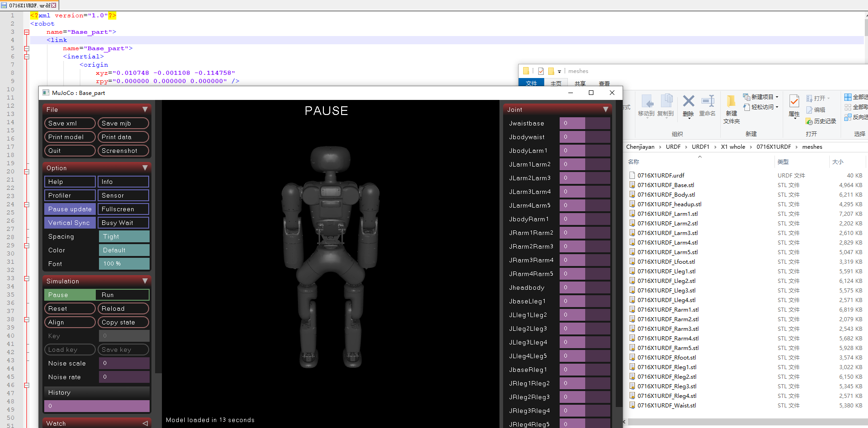
Task: Select Run in the Simulation panel
Action: click(123, 295)
